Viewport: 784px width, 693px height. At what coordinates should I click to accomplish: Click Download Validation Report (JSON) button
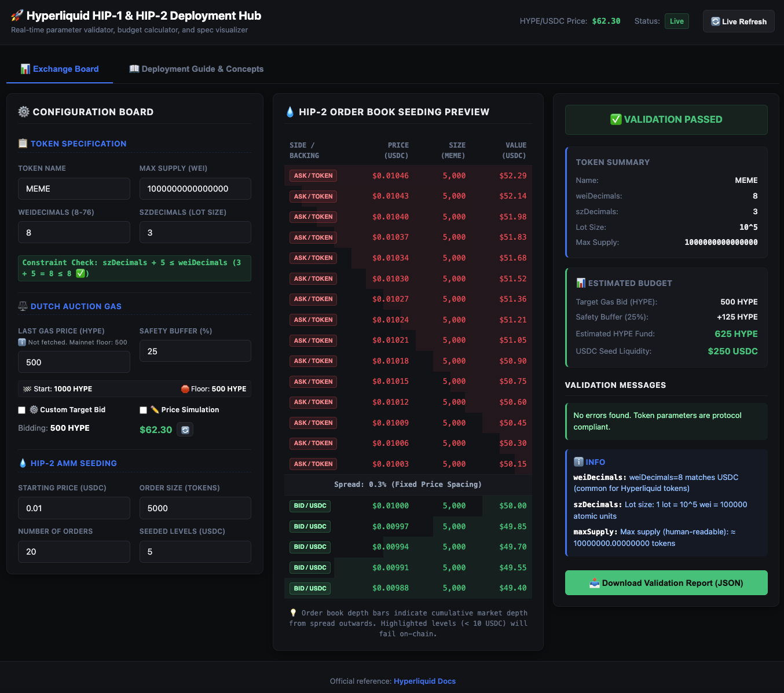click(666, 583)
